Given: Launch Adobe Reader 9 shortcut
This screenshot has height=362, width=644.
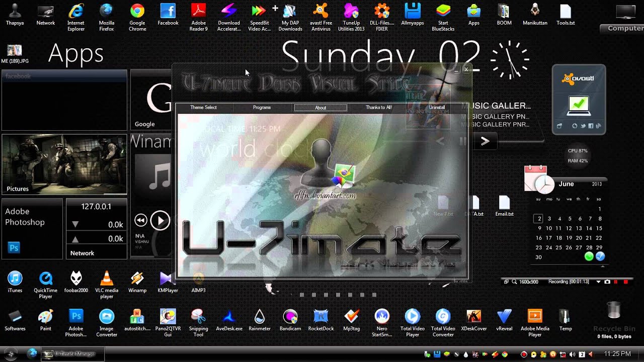Looking at the screenshot, I should (198, 17).
